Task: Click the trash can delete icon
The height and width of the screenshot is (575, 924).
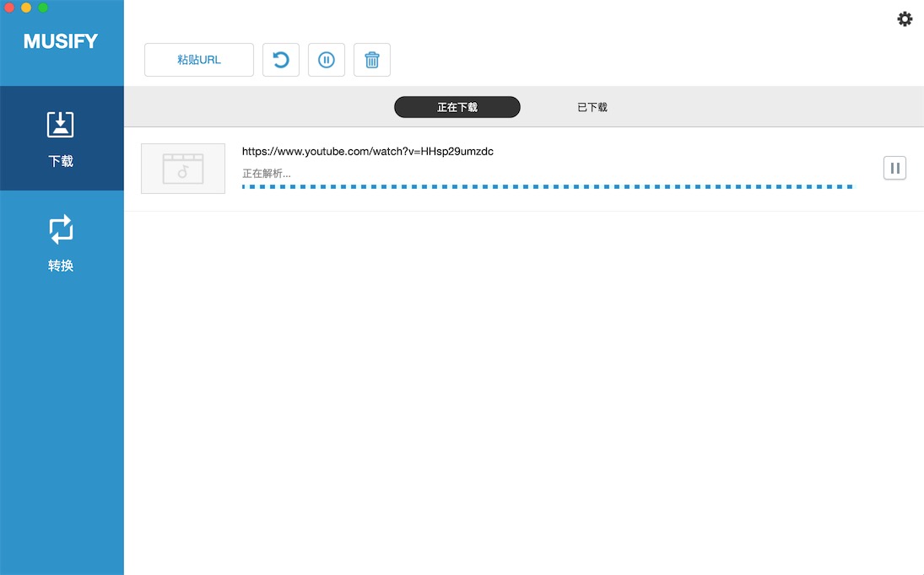Action: (372, 60)
